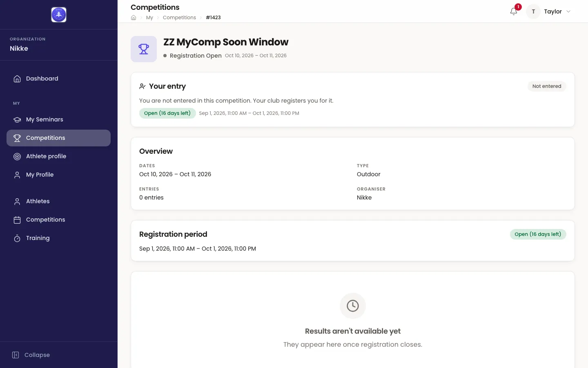Navigate to My Profile
The height and width of the screenshot is (368, 588).
pos(58,175)
